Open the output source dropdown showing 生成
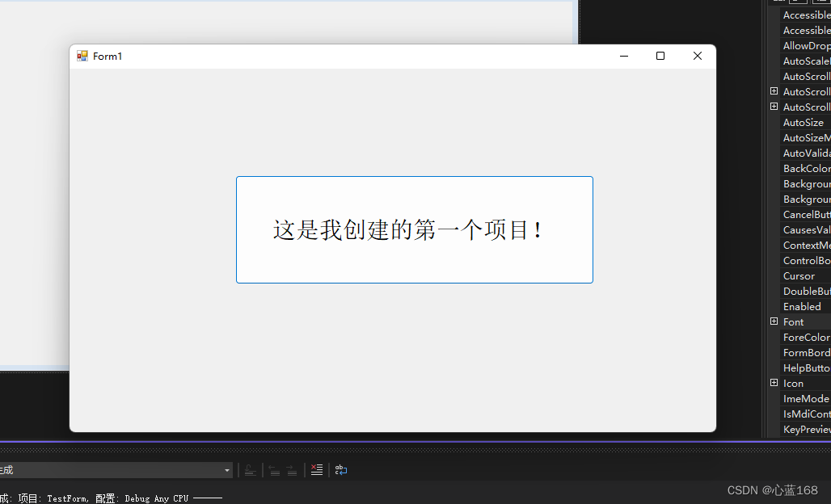The width and height of the screenshot is (831, 504). [x=226, y=470]
